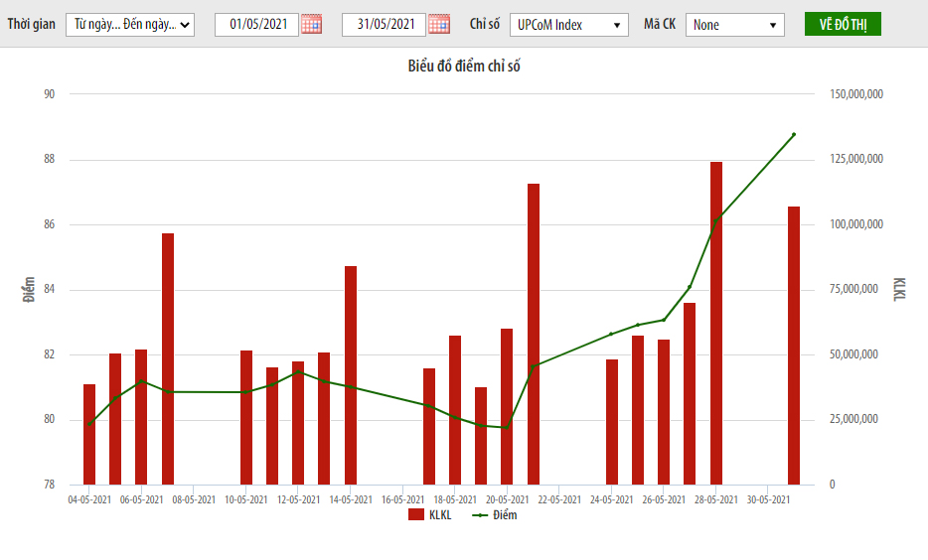
Task: Click the volume bar for 10-05-2021
Action: point(246,417)
